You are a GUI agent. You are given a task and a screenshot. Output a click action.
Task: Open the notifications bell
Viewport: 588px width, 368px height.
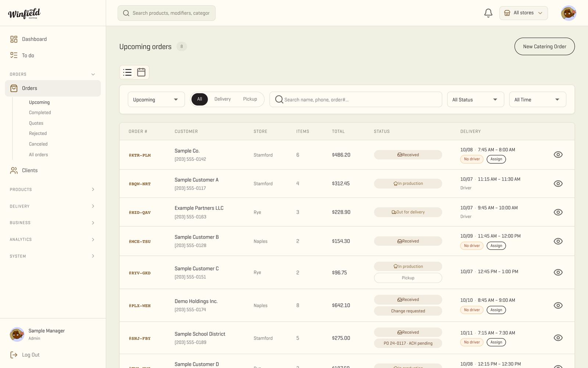[488, 13]
